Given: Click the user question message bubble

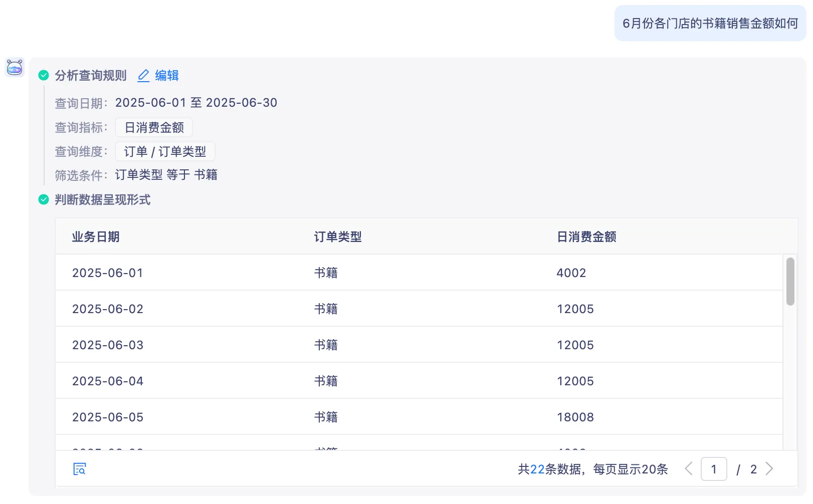Looking at the screenshot, I should pyautogui.click(x=710, y=24).
